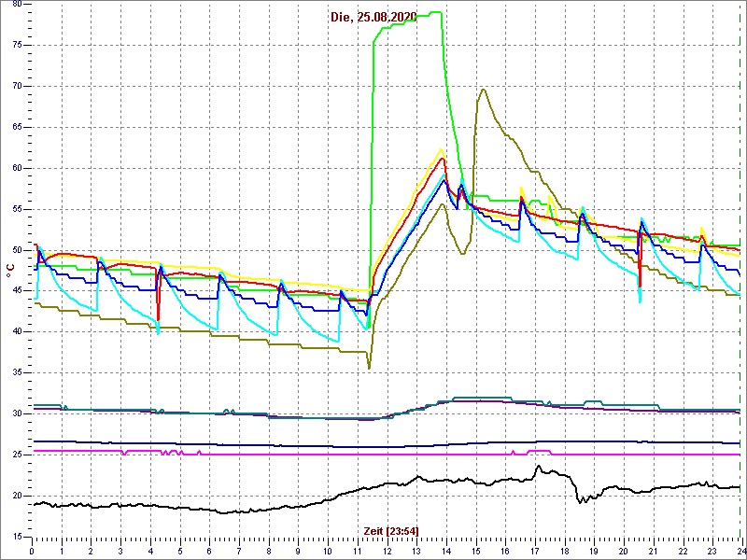Click the temperature axis label '30'

click(16, 413)
